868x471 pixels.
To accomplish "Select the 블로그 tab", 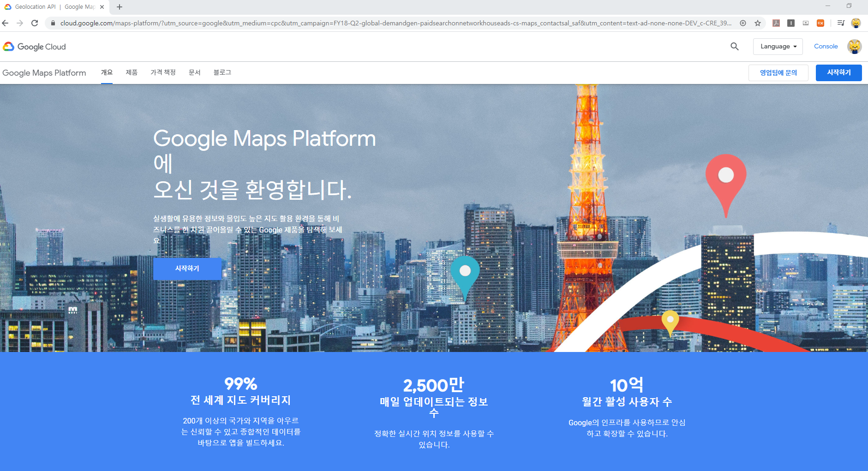I will 222,72.
